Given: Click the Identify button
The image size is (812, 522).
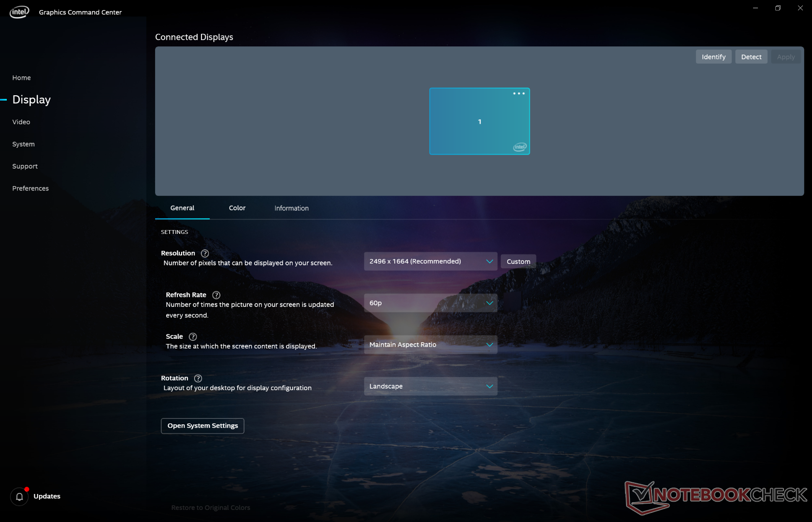Looking at the screenshot, I should (x=714, y=57).
